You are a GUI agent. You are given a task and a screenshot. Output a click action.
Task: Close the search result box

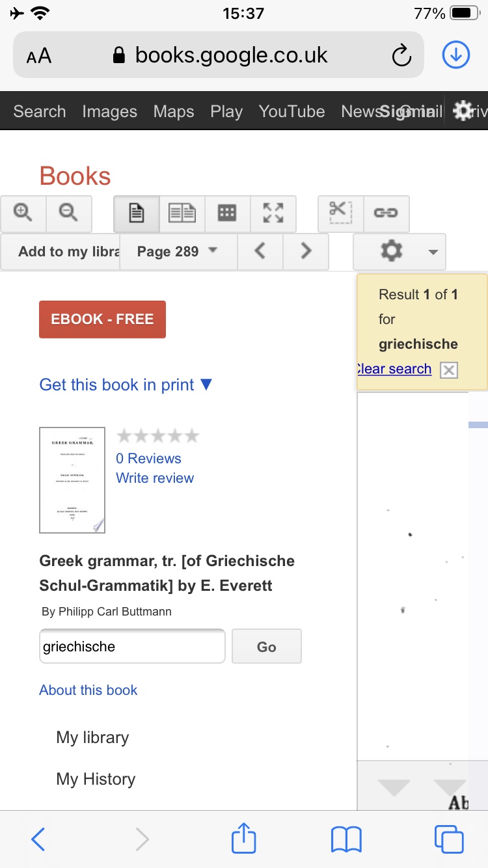449,370
